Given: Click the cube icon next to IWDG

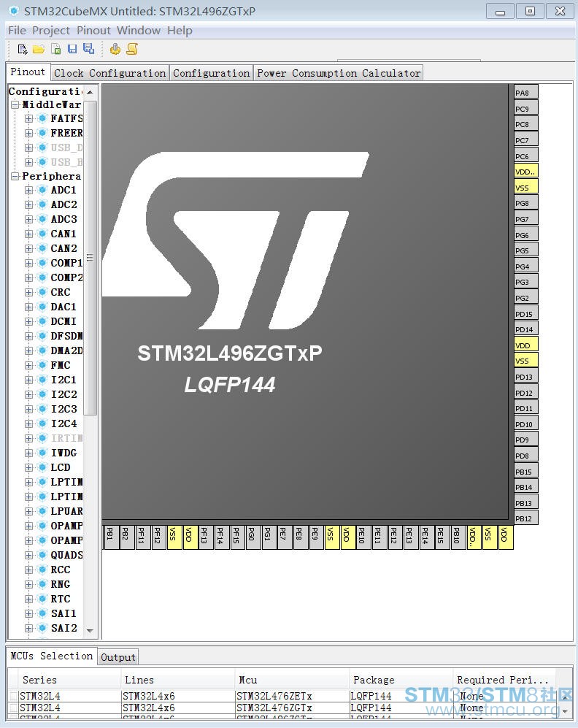Looking at the screenshot, I should click(42, 453).
